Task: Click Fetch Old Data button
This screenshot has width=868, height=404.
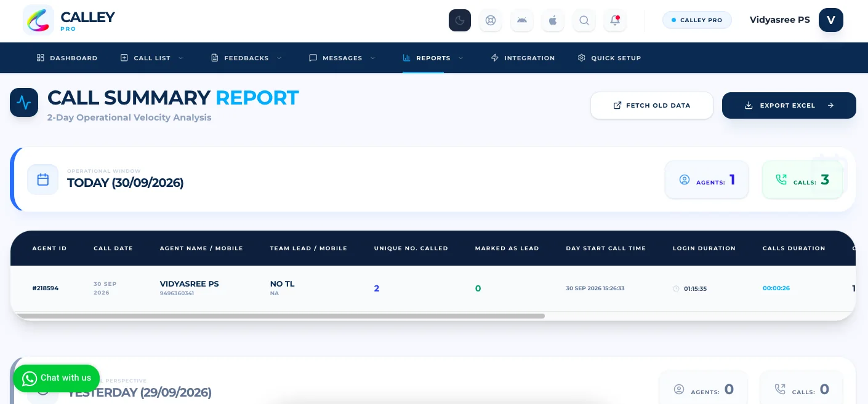Action: point(652,105)
